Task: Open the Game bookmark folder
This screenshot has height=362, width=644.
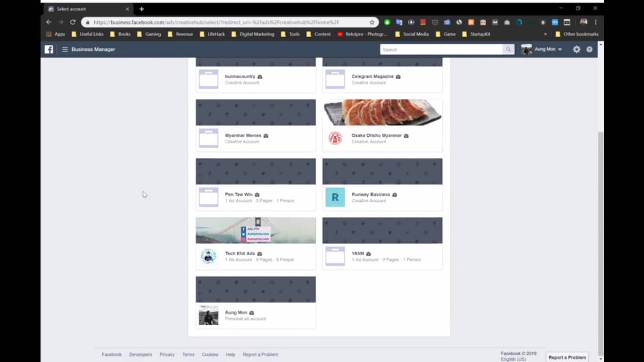Action: point(446,34)
